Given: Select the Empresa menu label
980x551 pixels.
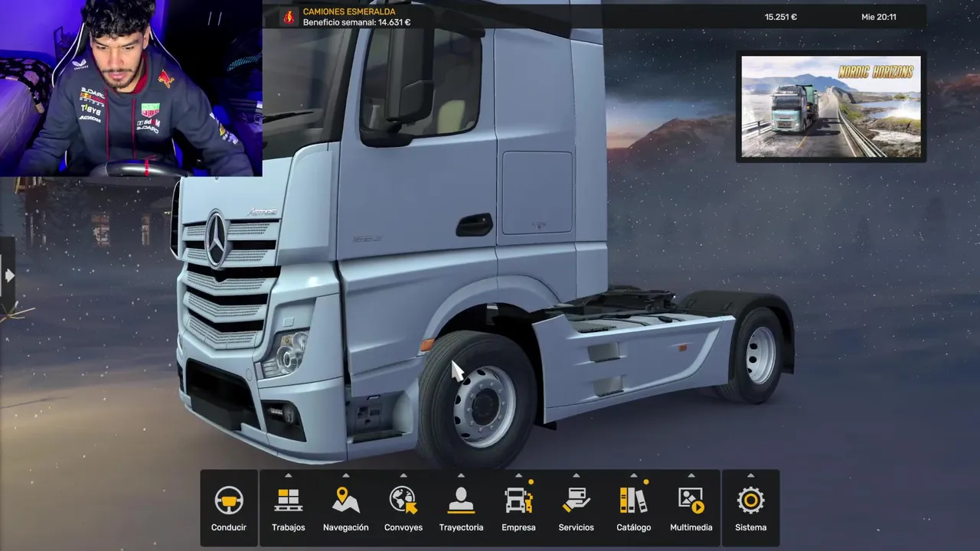Looking at the screenshot, I should pos(519,527).
